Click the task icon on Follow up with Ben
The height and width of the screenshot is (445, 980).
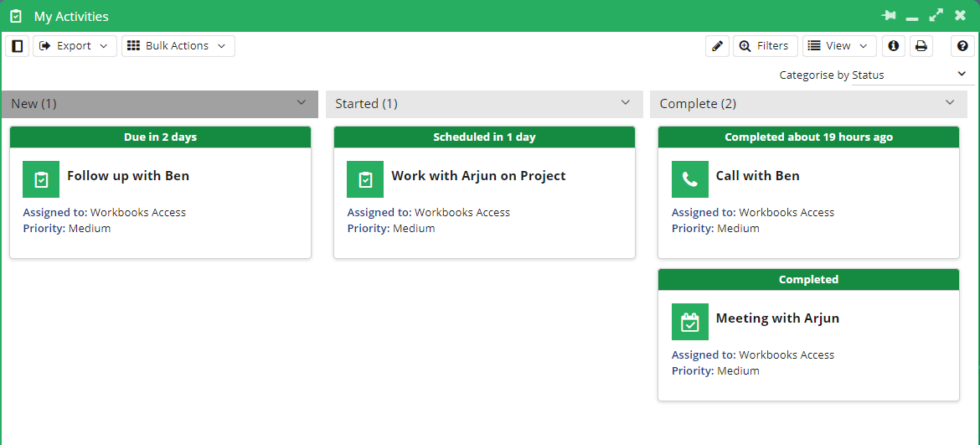(x=41, y=179)
